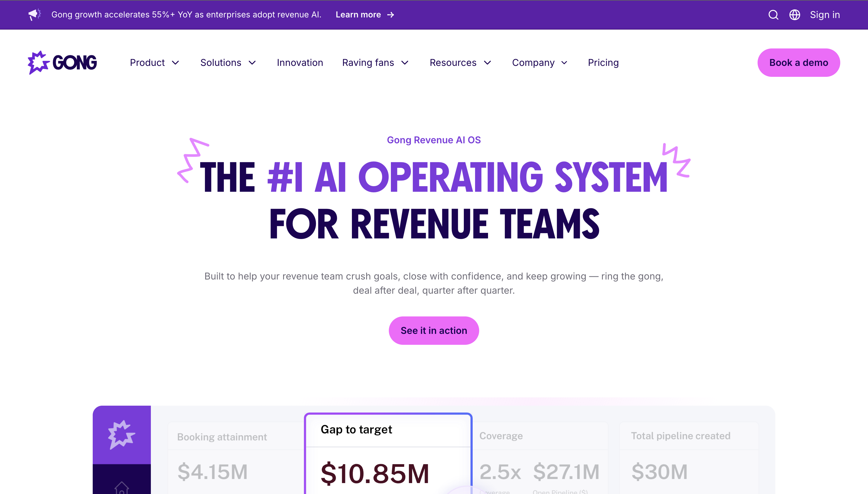This screenshot has width=868, height=494.
Task: Click the Gong growth announcement text
Action: pos(186,15)
